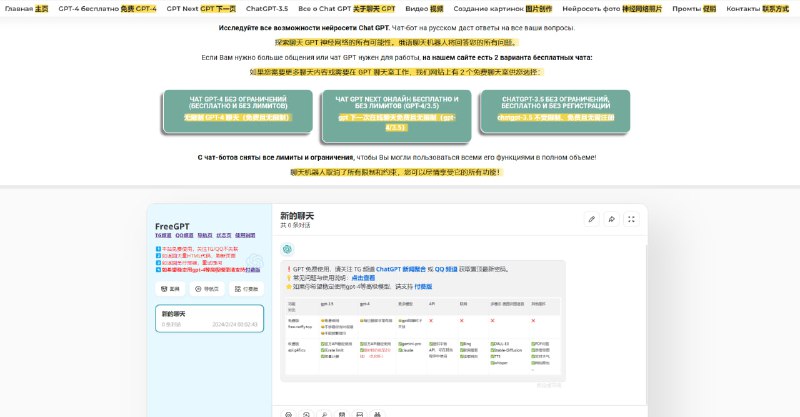Open the Промты menu item
The height and width of the screenshot is (417, 800).
(694, 9)
